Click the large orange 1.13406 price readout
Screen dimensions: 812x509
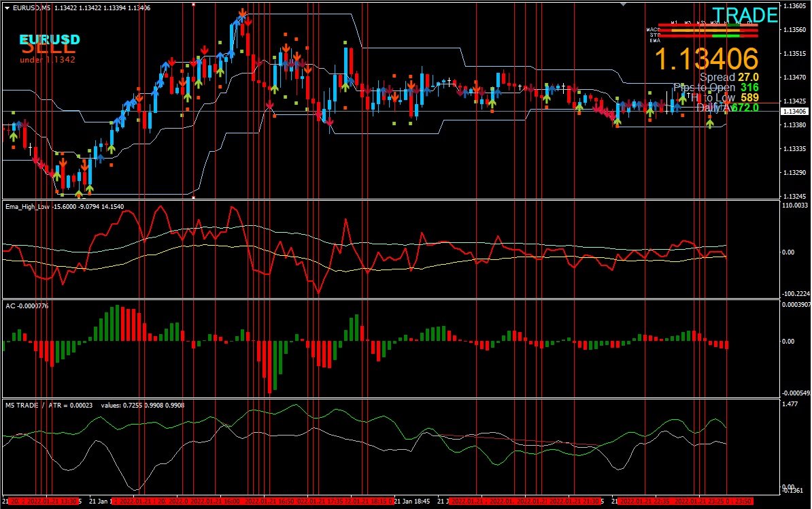click(x=707, y=59)
